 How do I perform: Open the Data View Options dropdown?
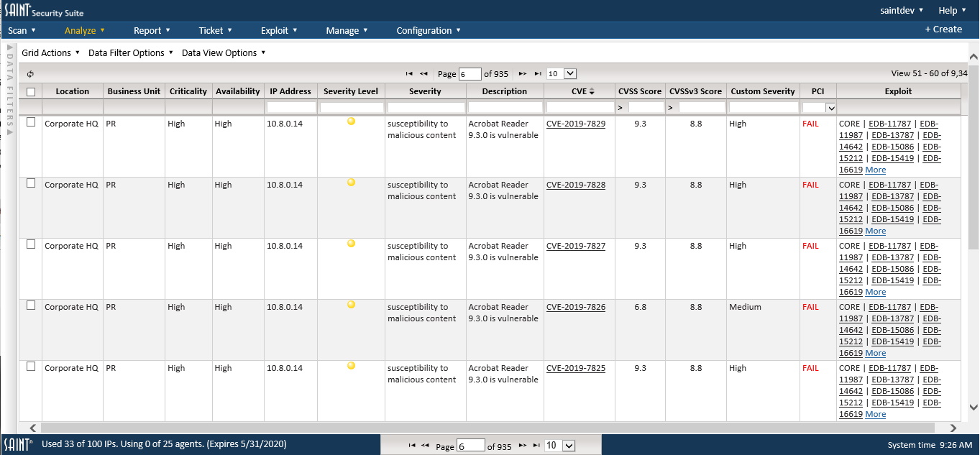224,52
